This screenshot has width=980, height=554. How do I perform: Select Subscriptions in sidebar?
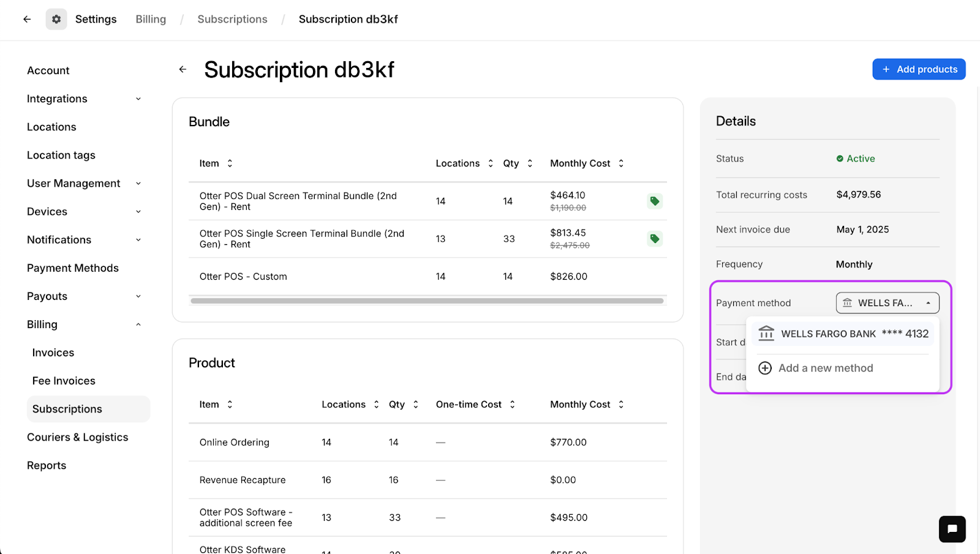pyautogui.click(x=88, y=409)
